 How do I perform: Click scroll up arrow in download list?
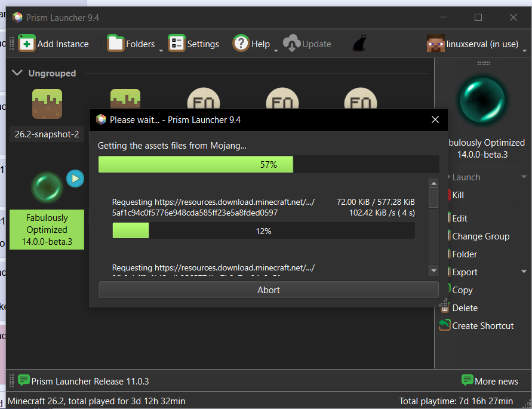pyautogui.click(x=433, y=184)
